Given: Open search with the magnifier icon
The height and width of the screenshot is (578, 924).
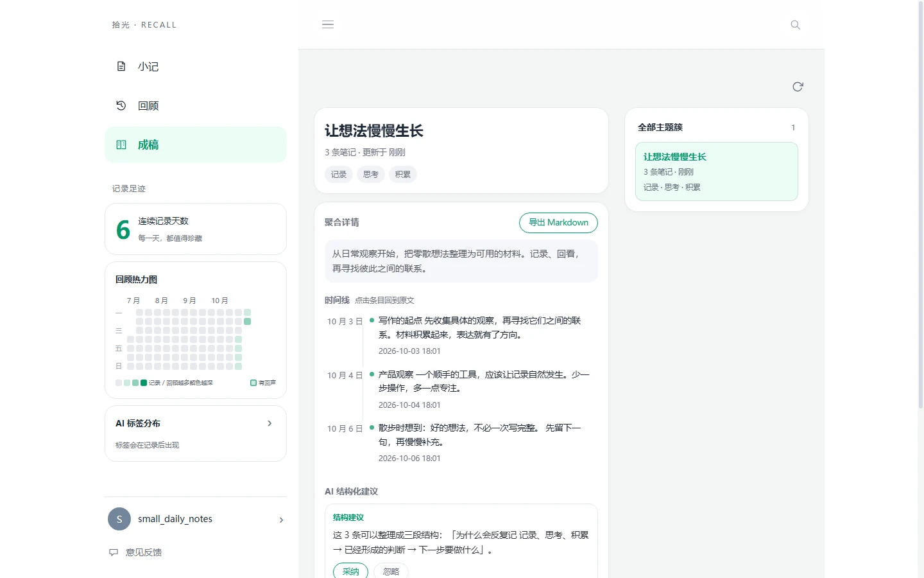Looking at the screenshot, I should pos(796,25).
